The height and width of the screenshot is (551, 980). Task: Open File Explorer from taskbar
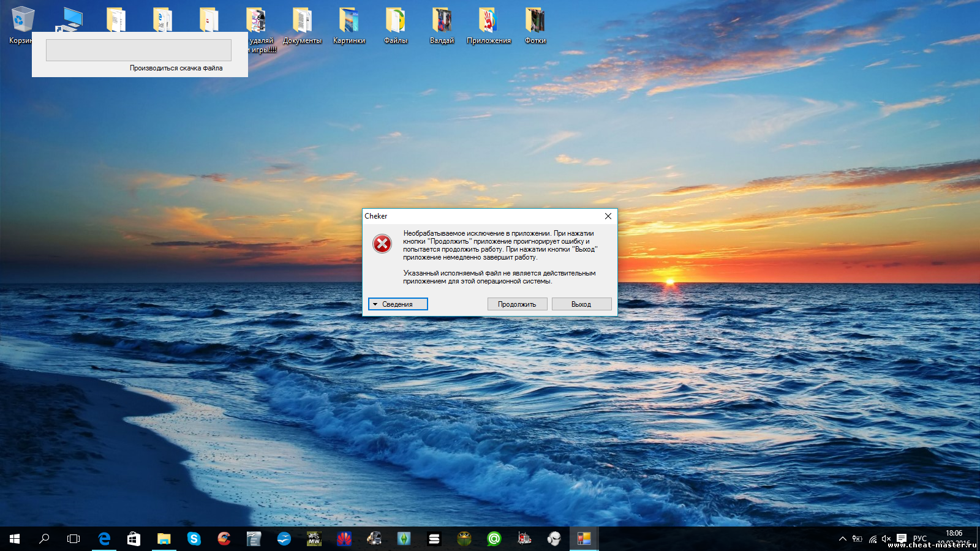point(164,539)
